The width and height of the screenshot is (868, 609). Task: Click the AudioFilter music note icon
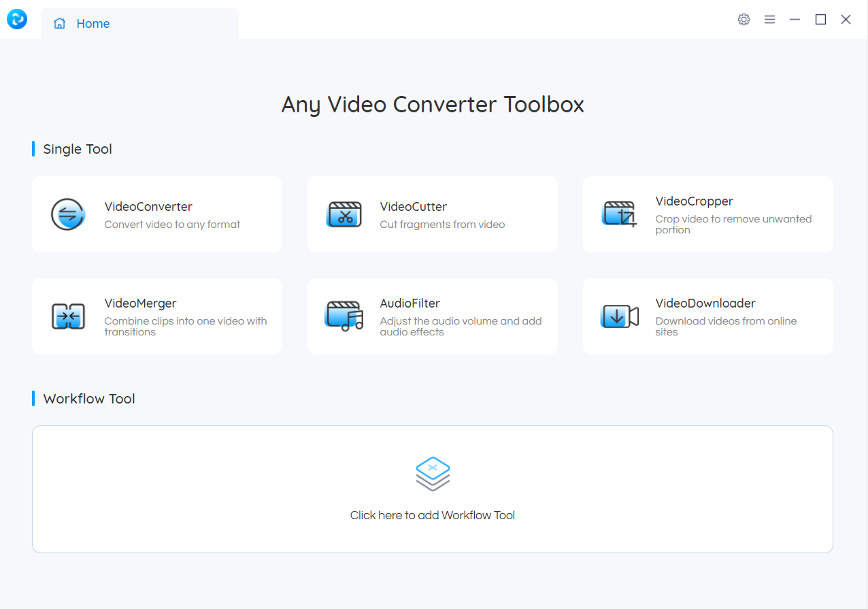point(344,316)
